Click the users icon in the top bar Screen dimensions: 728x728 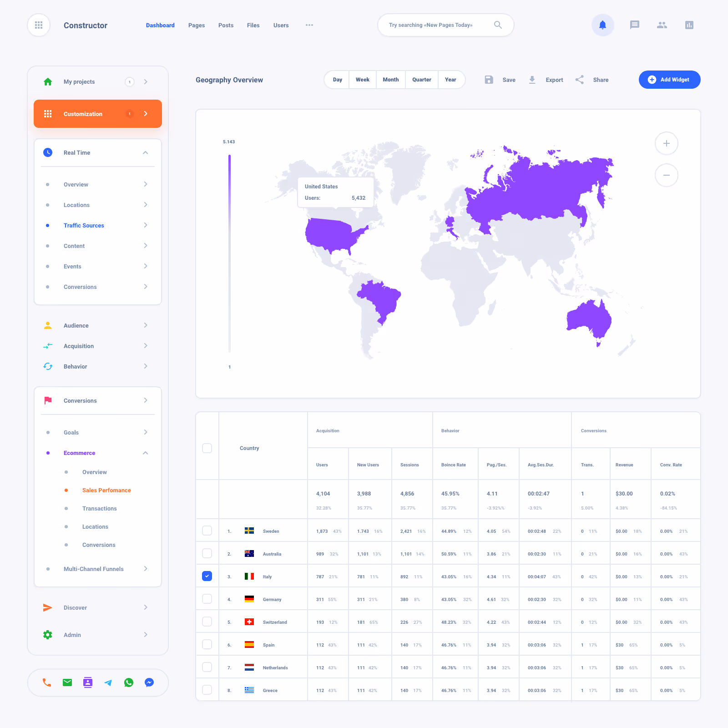click(662, 25)
